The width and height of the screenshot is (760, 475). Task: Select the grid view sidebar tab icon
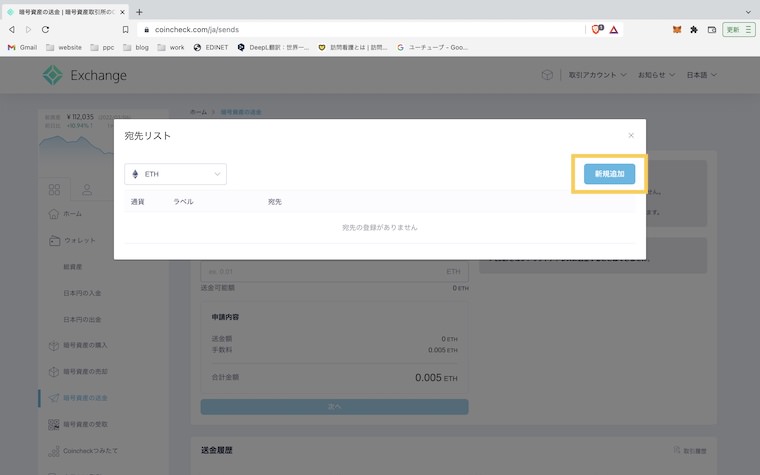[55, 190]
